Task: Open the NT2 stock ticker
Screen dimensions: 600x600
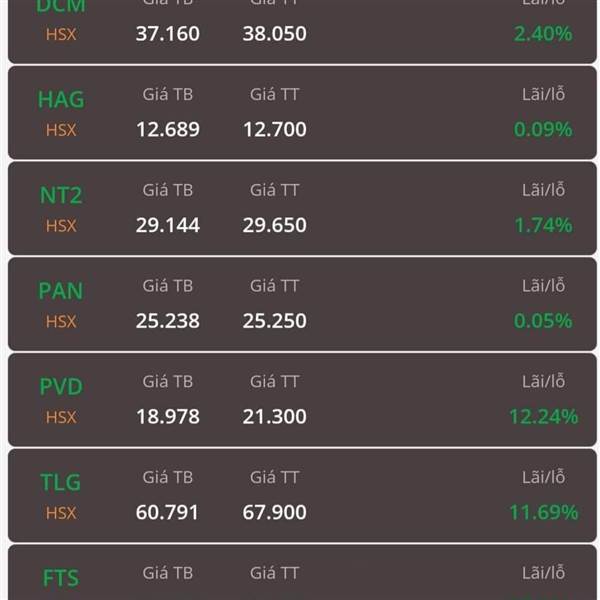Action: point(61,195)
